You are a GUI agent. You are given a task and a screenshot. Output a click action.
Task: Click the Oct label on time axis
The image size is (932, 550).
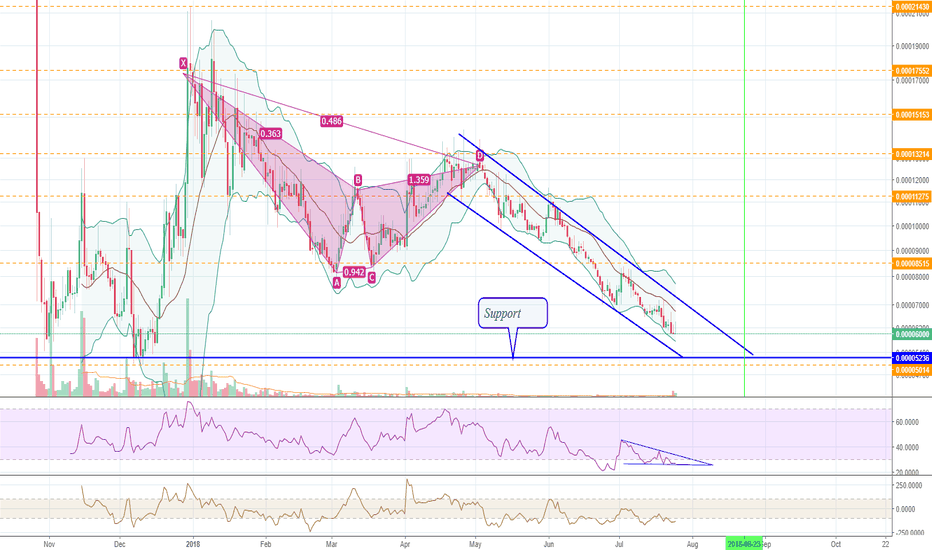(836, 543)
